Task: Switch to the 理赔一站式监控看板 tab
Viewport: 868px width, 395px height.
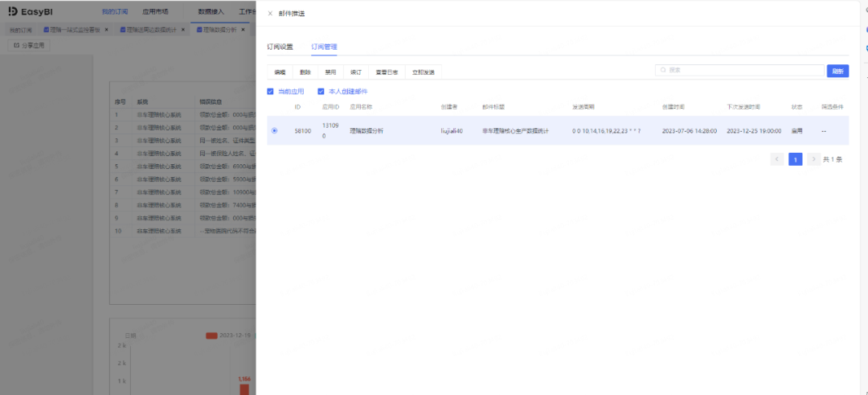Action: coord(72,30)
